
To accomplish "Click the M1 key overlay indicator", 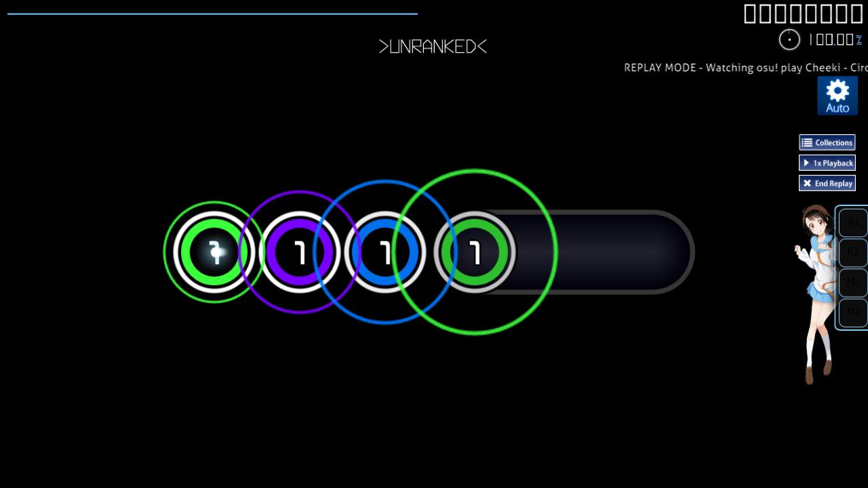I will [x=853, y=282].
